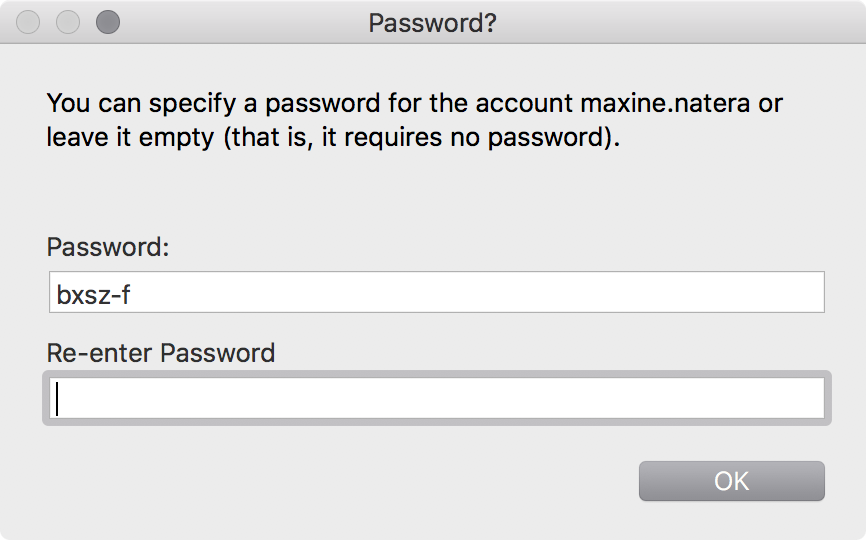
Task: Click on the typed text "bxsz-f"
Action: click(103, 293)
